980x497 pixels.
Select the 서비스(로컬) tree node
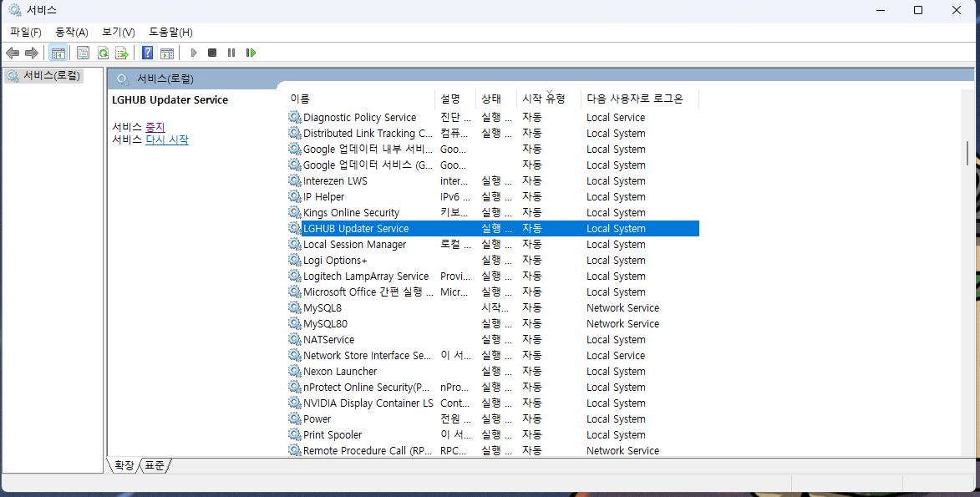[x=46, y=74]
